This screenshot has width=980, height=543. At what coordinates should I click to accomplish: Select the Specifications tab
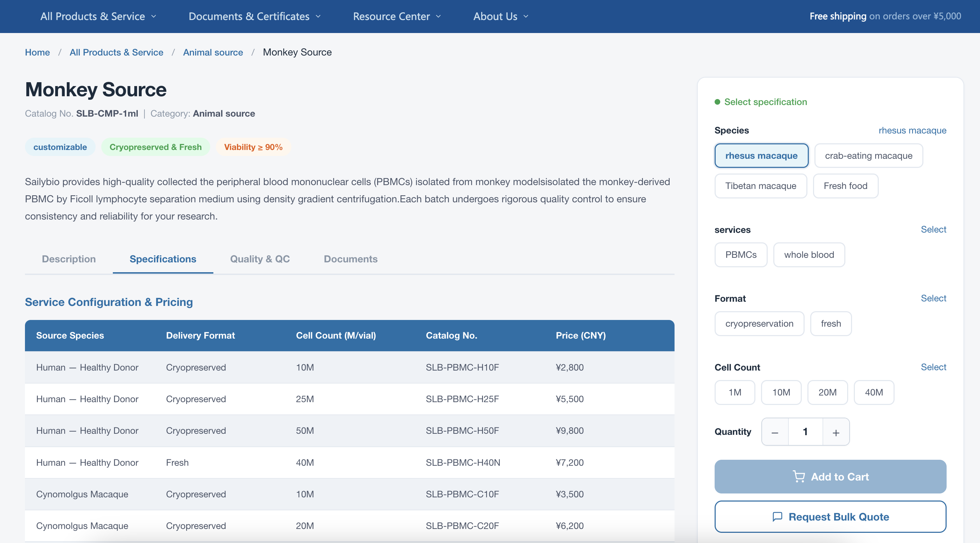[x=163, y=259]
